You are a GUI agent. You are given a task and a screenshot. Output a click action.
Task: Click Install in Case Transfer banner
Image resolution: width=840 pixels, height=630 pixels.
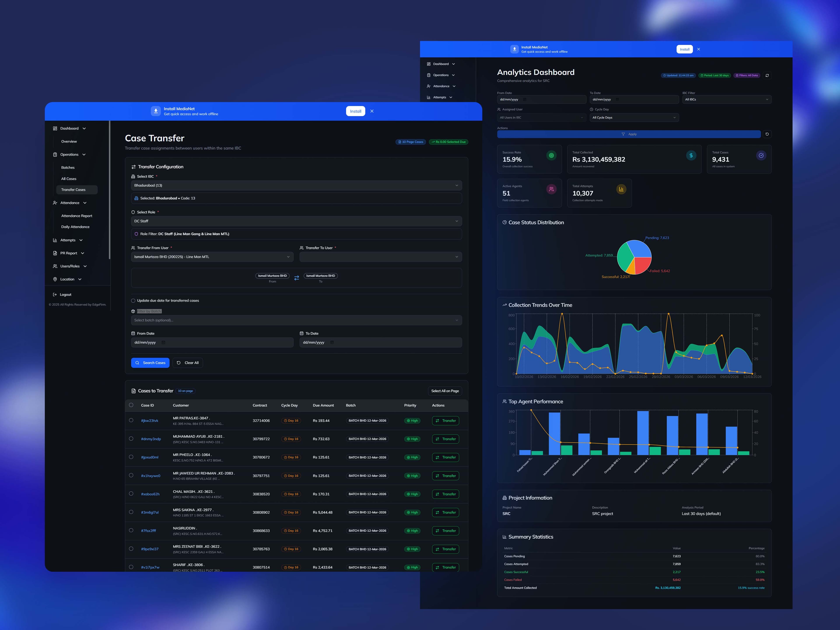[355, 111]
